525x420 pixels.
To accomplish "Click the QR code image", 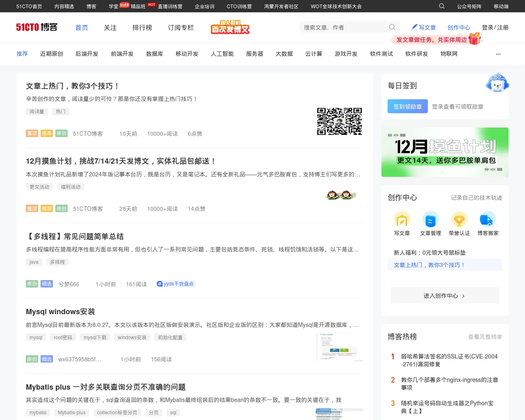I will point(339,121).
